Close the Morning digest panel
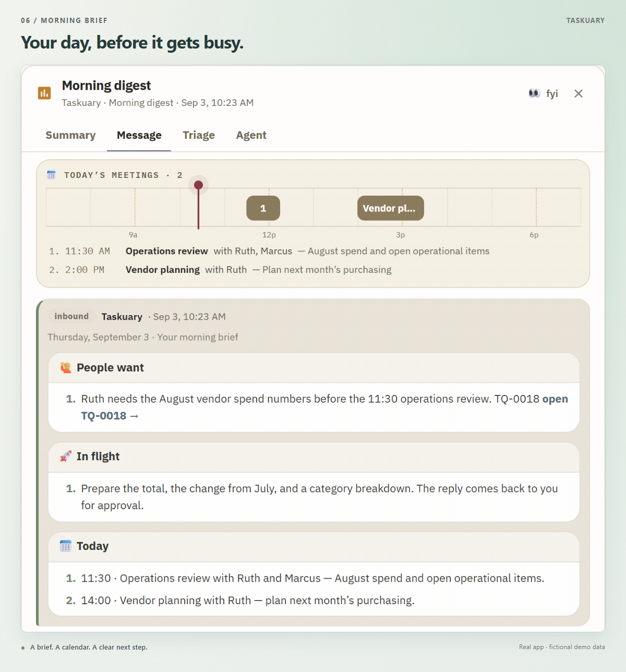Viewport: 626px width, 672px height. pos(578,93)
